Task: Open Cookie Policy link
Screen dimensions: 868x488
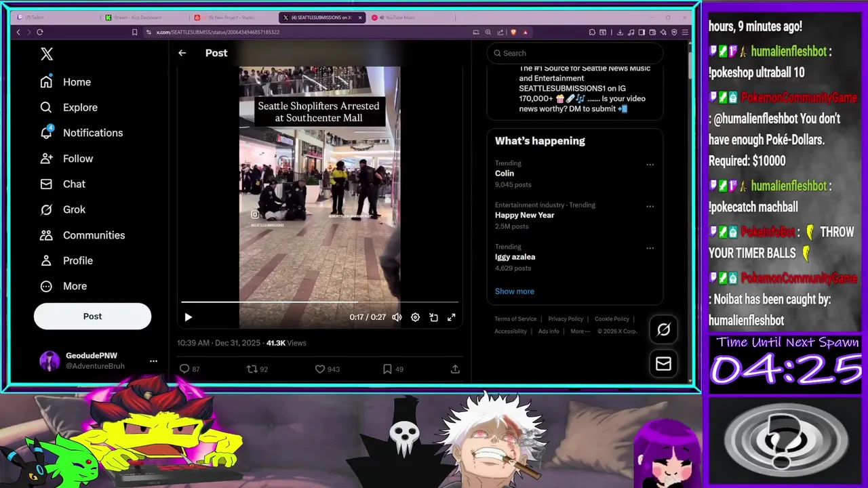Action: coord(612,319)
